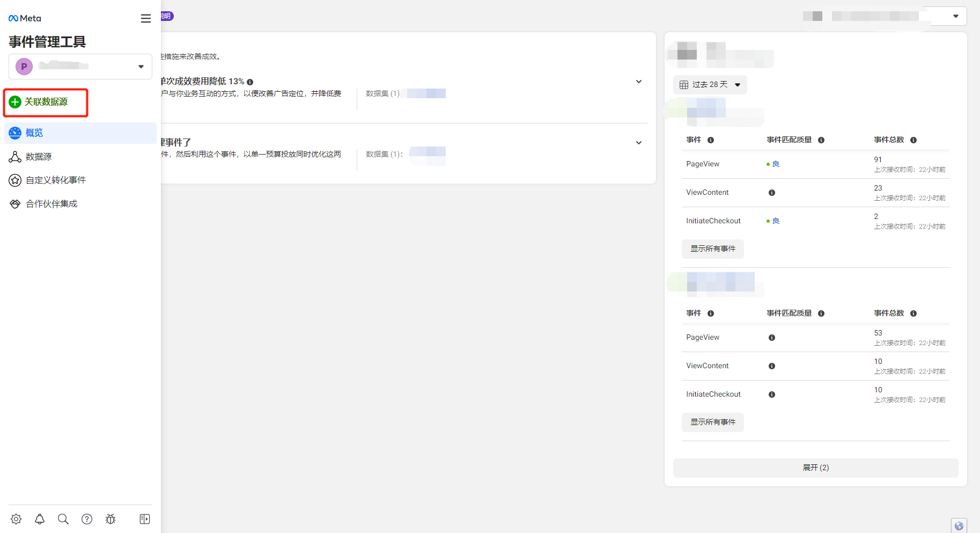Viewport: 980px width, 533px height.
Task: Click the 关联数据源 button
Action: [46, 102]
